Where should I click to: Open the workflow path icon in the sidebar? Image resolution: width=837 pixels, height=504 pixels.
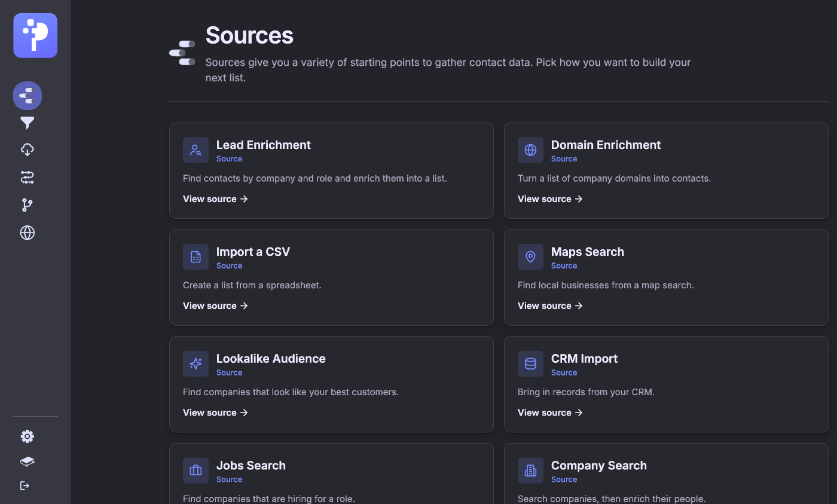[28, 177]
